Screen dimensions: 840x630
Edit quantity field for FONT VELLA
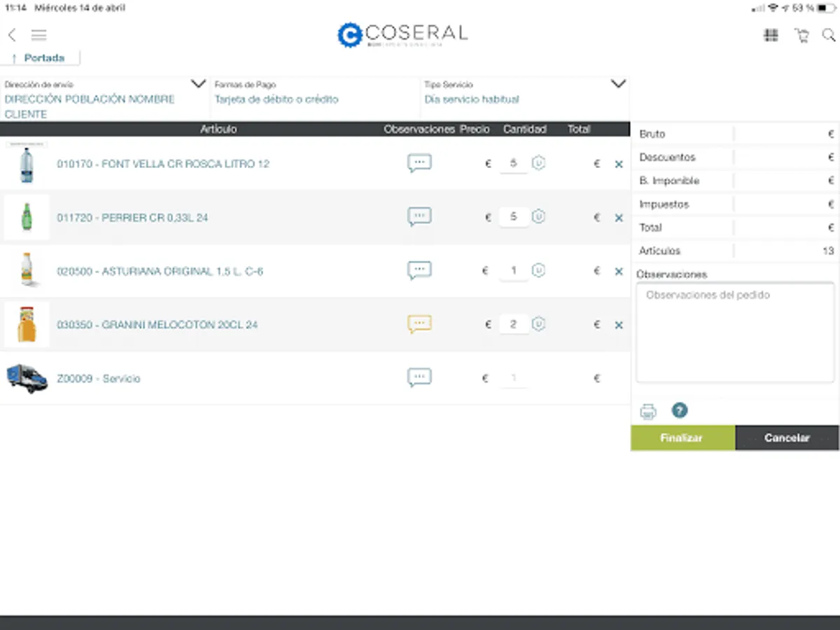pos(514,163)
